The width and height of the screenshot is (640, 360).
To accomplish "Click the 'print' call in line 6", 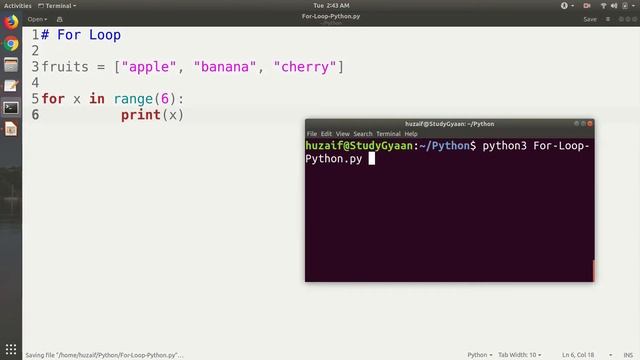I will [x=141, y=115].
